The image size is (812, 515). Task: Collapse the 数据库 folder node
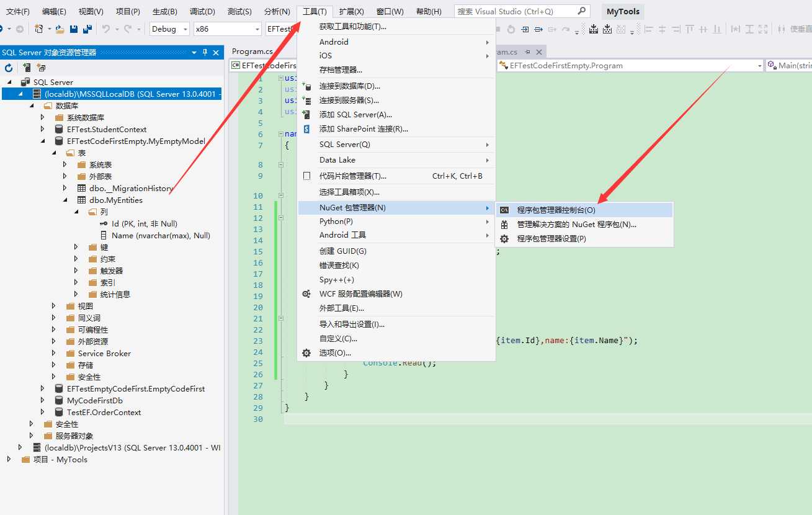(x=32, y=105)
